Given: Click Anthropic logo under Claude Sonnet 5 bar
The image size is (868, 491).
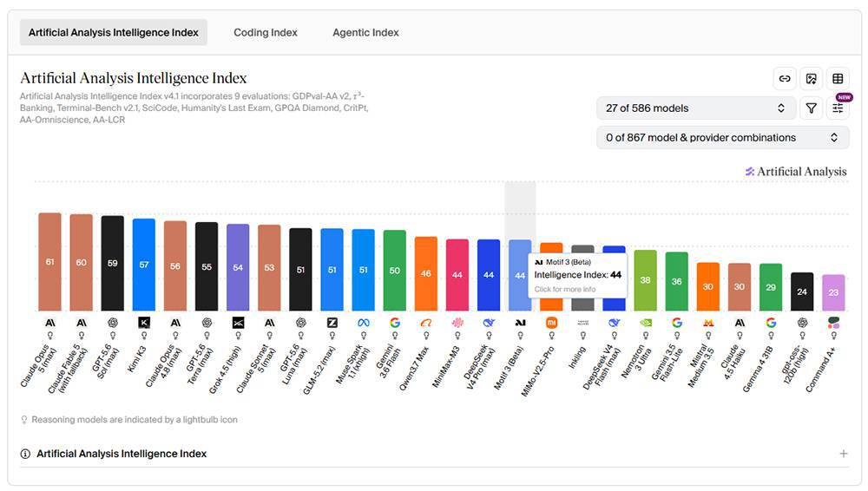Looking at the screenshot, I should click(270, 323).
